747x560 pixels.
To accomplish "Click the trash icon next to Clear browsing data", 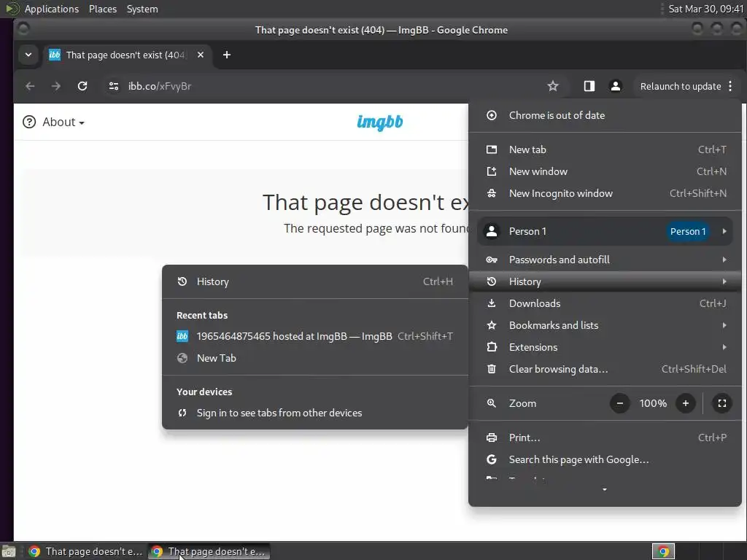I will pyautogui.click(x=492, y=369).
